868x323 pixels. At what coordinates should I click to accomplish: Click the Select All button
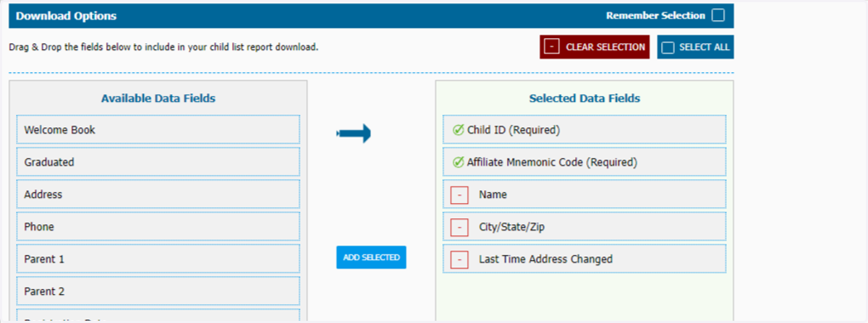coord(695,47)
